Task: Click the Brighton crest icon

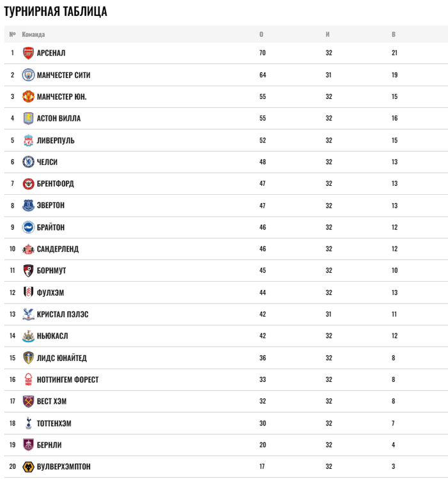Action: click(x=28, y=227)
